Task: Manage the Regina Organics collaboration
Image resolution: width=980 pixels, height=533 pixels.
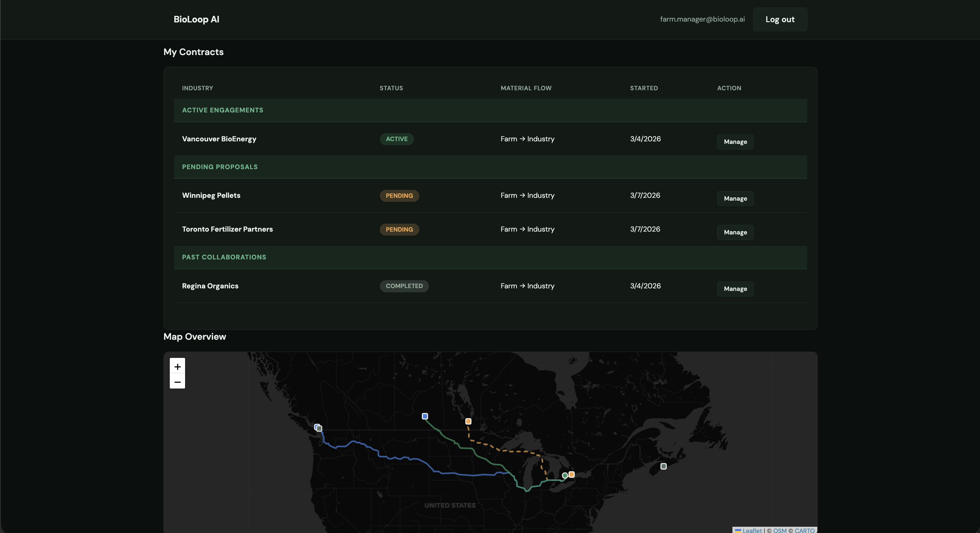Action: point(735,289)
